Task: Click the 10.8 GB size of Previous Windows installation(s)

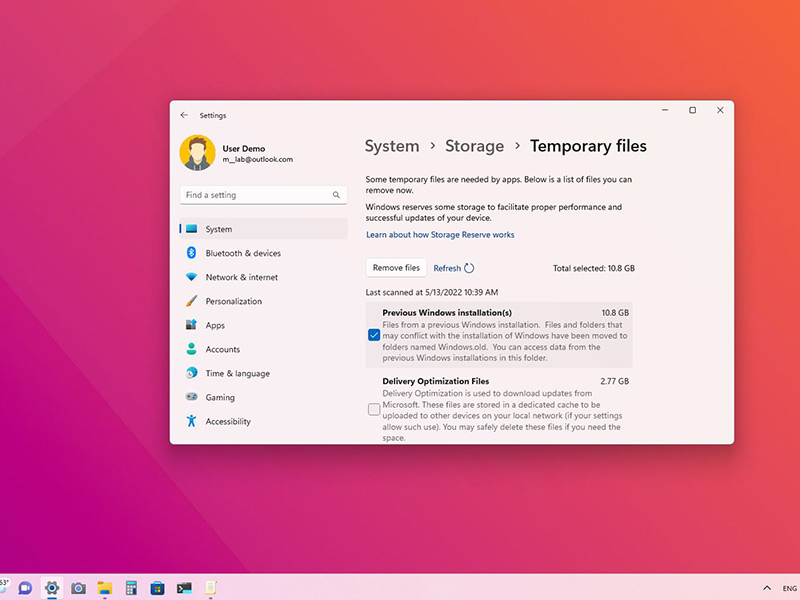Action: tap(615, 313)
